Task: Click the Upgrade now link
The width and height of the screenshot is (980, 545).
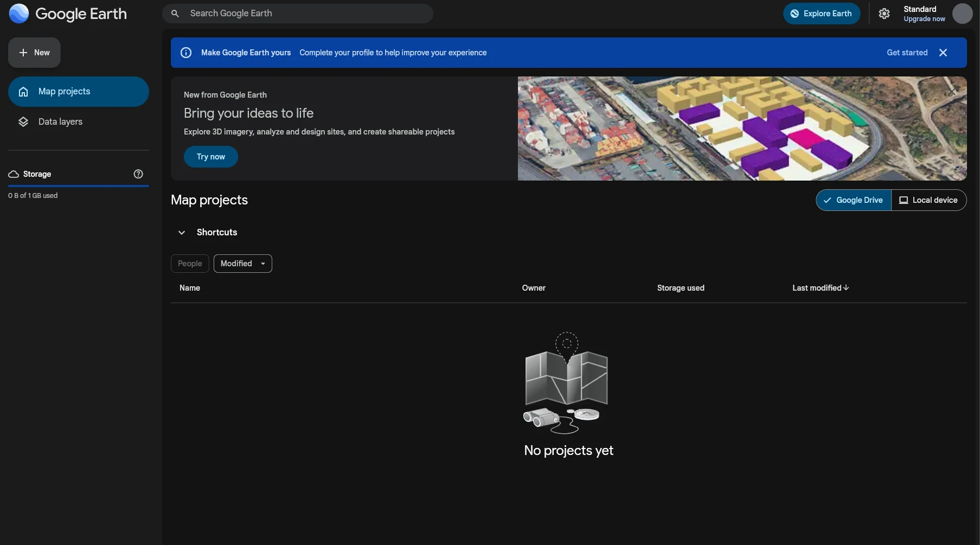Action: point(924,19)
